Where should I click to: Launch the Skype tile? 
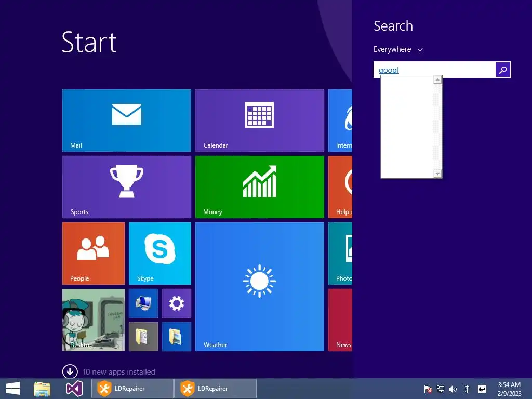tap(160, 254)
